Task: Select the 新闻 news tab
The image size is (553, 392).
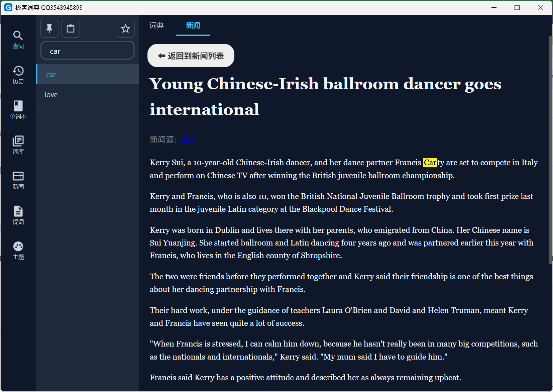Action: pyautogui.click(x=193, y=25)
